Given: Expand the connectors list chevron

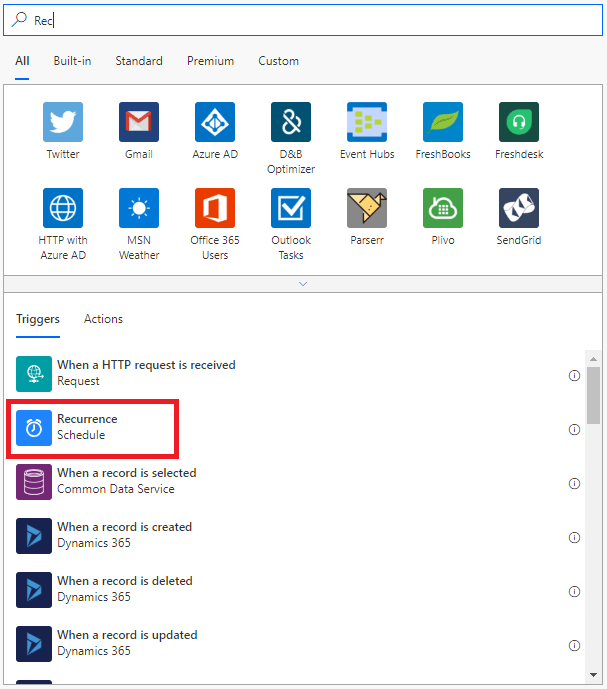Looking at the screenshot, I should coord(303,284).
